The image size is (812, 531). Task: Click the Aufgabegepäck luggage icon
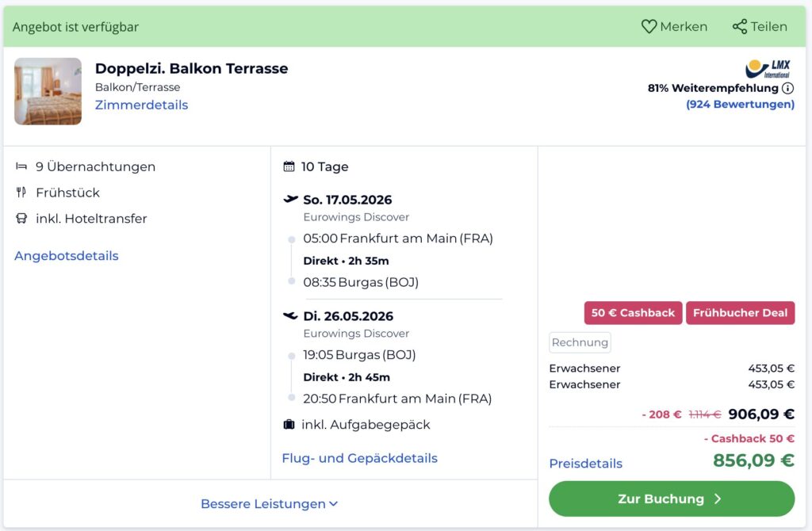point(289,424)
